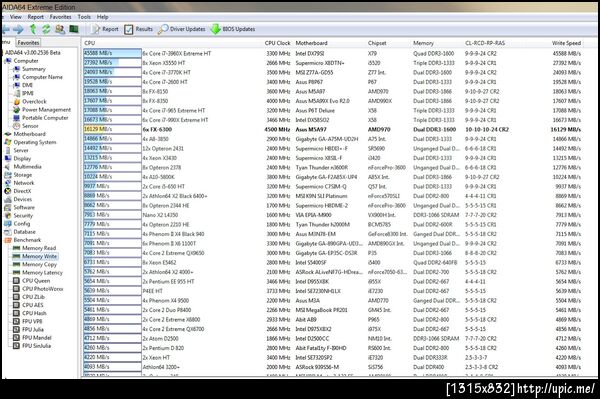
Task: Select Overclock tree item
Action: pyautogui.click(x=34, y=101)
